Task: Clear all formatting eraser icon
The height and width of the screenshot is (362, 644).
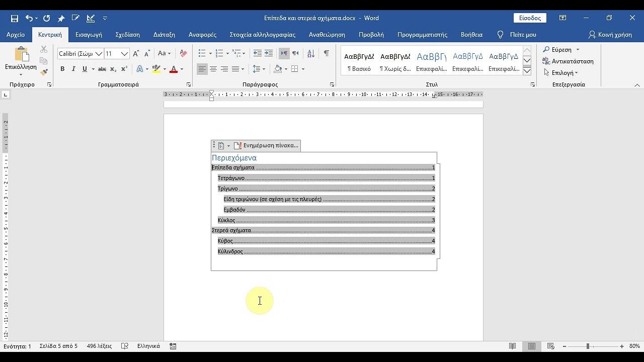Action: pos(183,53)
